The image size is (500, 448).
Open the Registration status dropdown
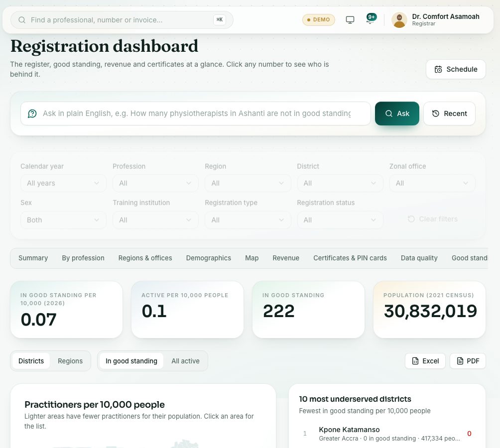pos(340,220)
